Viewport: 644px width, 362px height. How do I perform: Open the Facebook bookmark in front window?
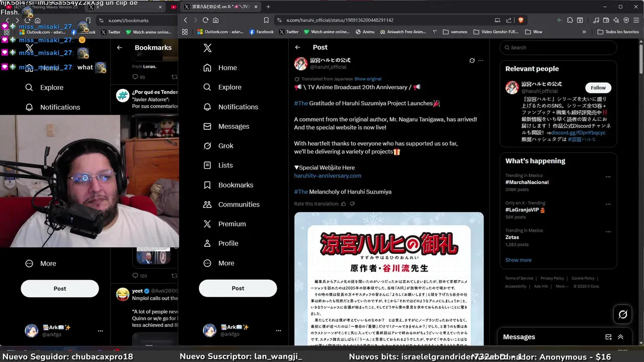coord(262,32)
